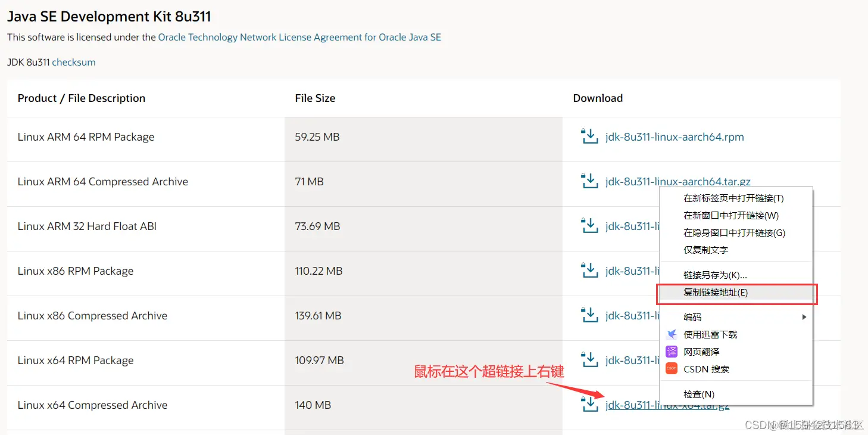The width and height of the screenshot is (868, 435).
Task: Download jdk-8u311-linux-aarch64.rpm link
Action: (675, 136)
